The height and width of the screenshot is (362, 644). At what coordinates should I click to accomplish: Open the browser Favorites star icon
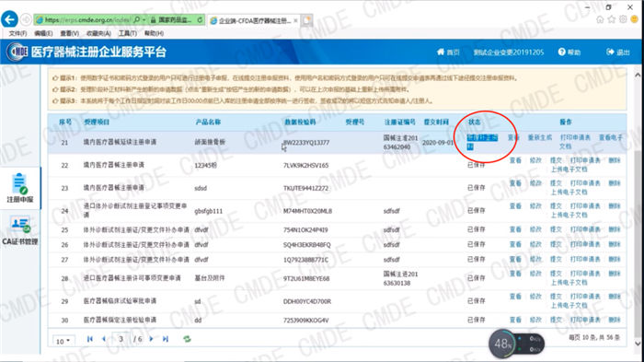tap(612, 19)
